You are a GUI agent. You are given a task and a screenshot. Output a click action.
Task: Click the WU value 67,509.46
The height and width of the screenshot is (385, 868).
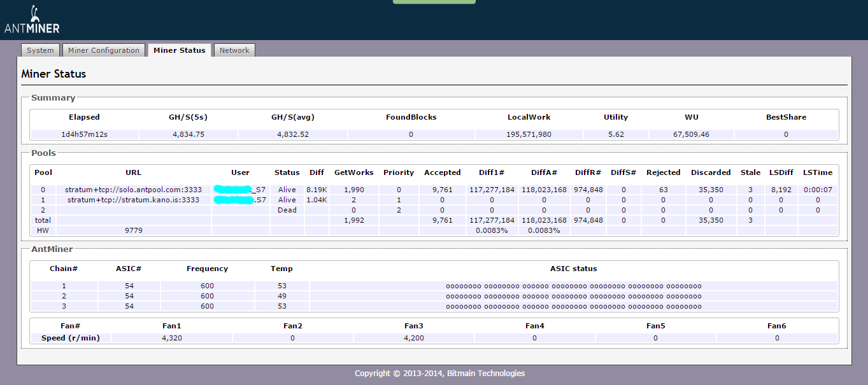pos(691,134)
